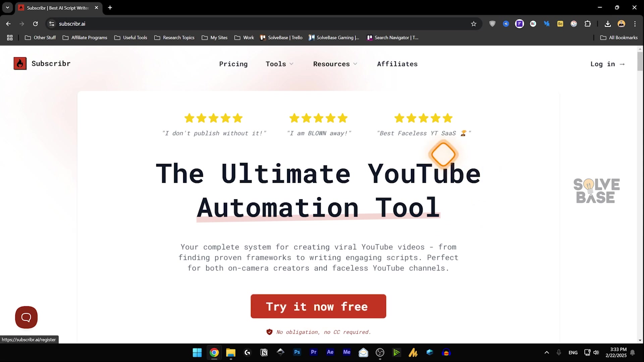Click the purple list extension icon
Screen dimensions: 644x362
(x=520, y=24)
